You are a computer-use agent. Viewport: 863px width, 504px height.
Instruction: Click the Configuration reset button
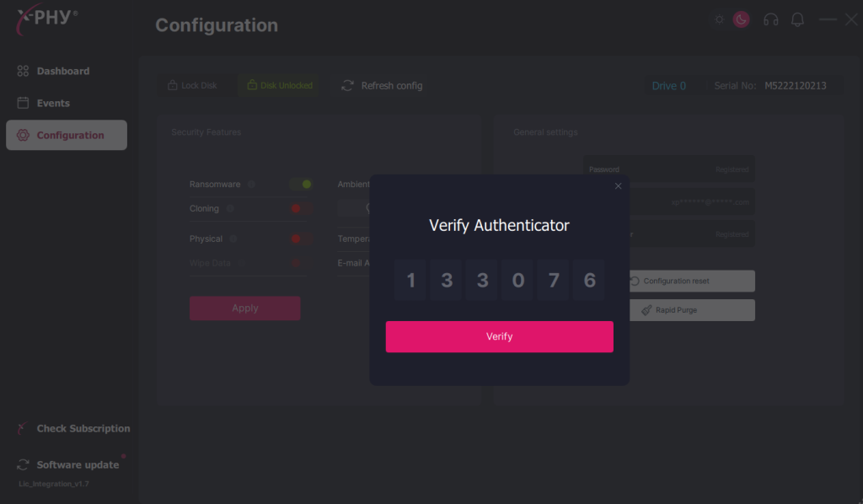click(x=692, y=281)
